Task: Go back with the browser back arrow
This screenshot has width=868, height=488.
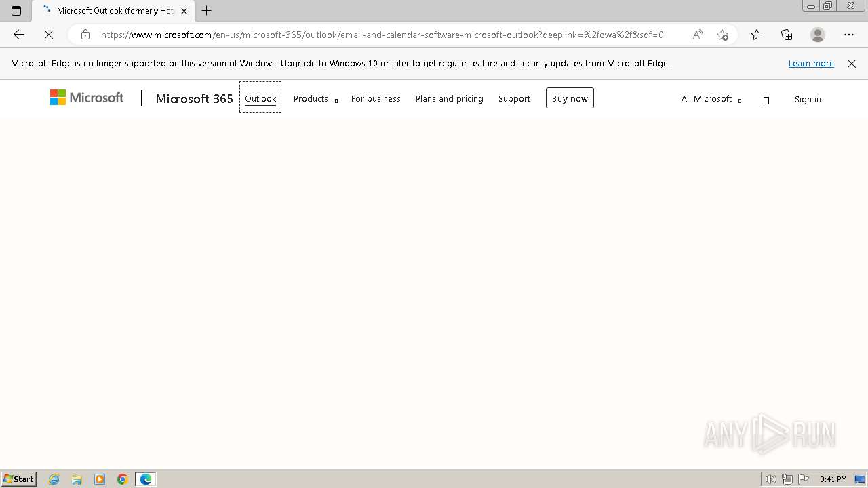Action: click(x=19, y=35)
